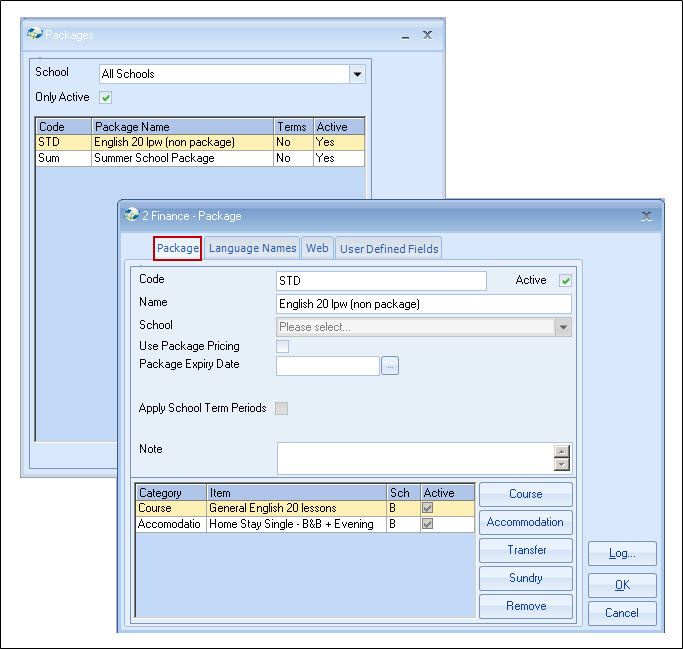This screenshot has width=683, height=649.
Task: Select the Web tab
Action: click(317, 248)
